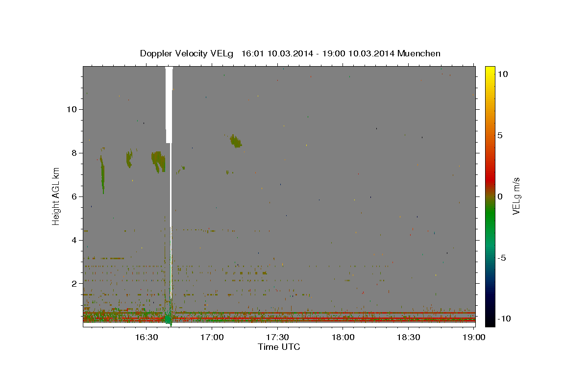The height and width of the screenshot is (392, 588).
Task: Click the colorbar value 0 label
Action: coord(500,196)
